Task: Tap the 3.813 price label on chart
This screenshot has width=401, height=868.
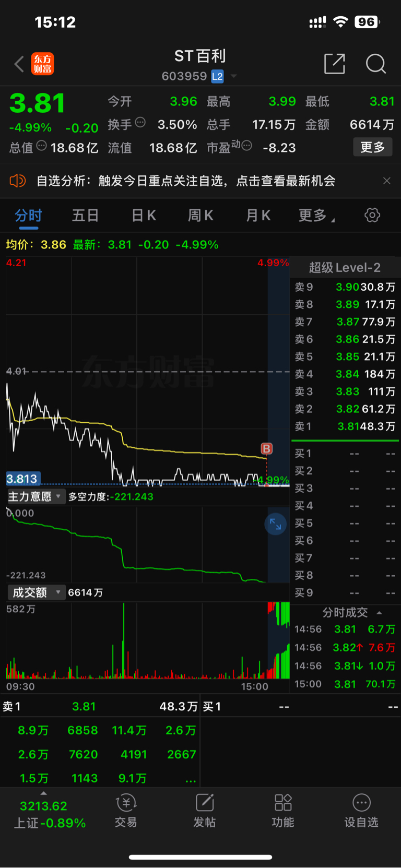Action: (x=22, y=479)
